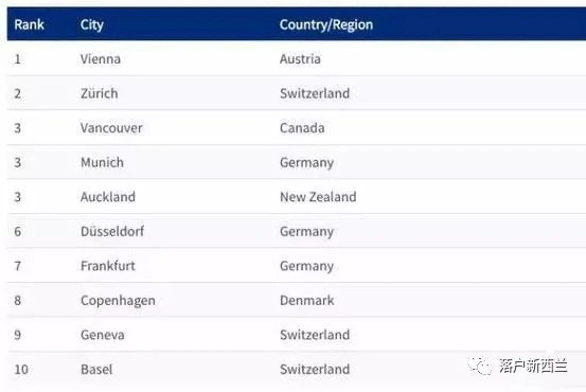
Task: Click the Geneva city cell
Action: click(103, 334)
